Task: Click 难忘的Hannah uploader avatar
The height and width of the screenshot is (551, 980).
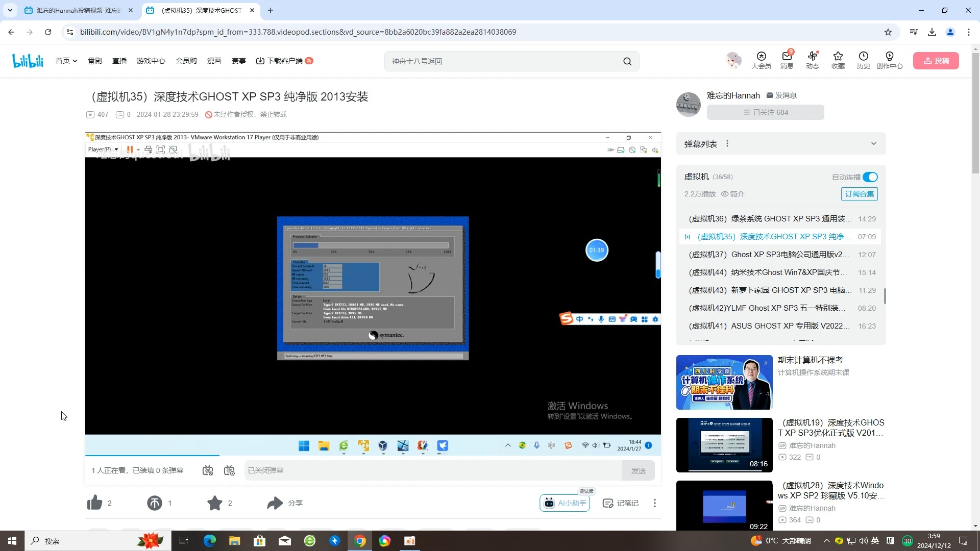Action: point(688,104)
